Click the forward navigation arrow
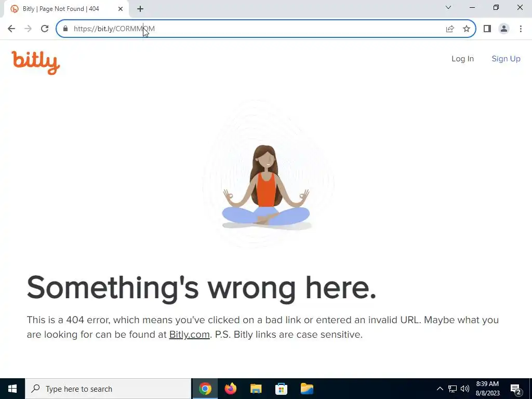This screenshot has width=532, height=399. click(28, 29)
